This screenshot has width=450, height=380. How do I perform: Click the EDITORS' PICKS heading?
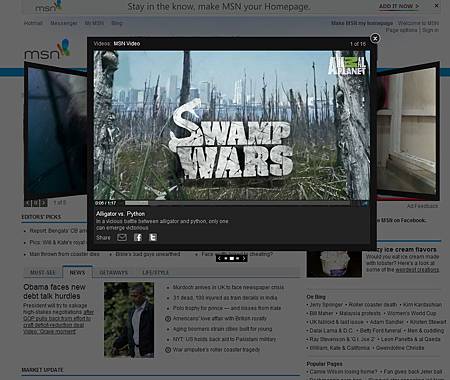(x=41, y=217)
